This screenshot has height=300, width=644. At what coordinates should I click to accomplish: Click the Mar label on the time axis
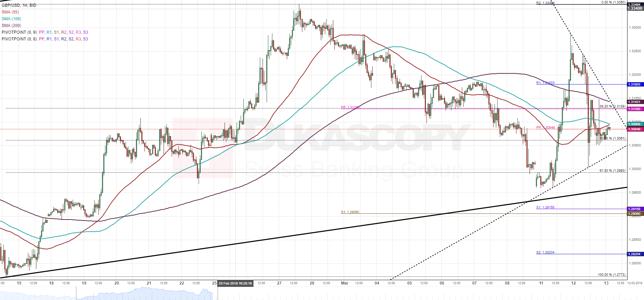tap(344, 283)
